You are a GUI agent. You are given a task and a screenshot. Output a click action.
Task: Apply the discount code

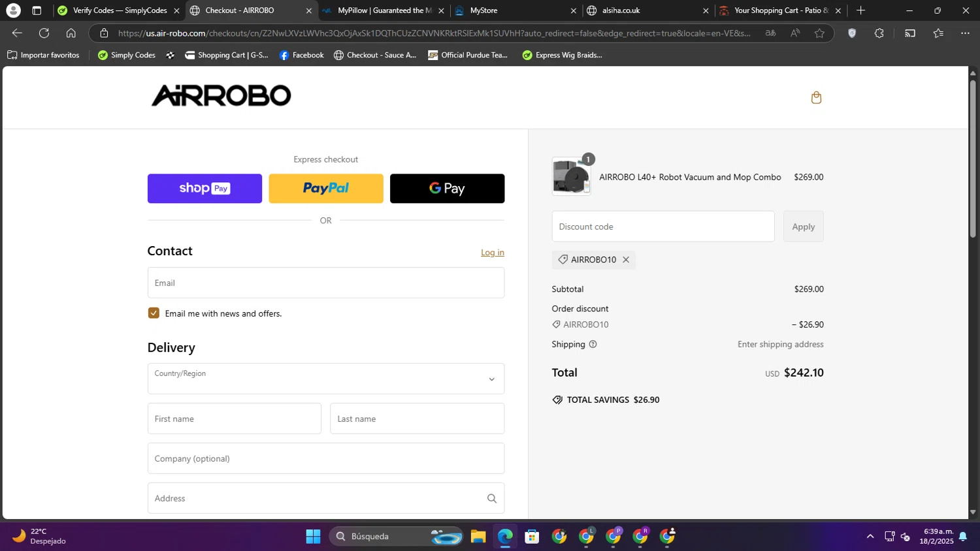(x=804, y=227)
